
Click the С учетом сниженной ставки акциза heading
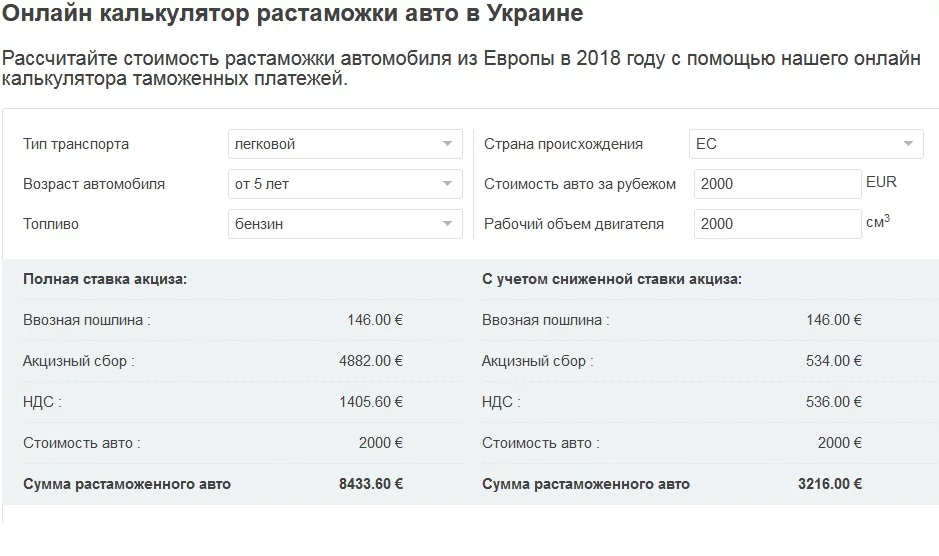tap(612, 279)
